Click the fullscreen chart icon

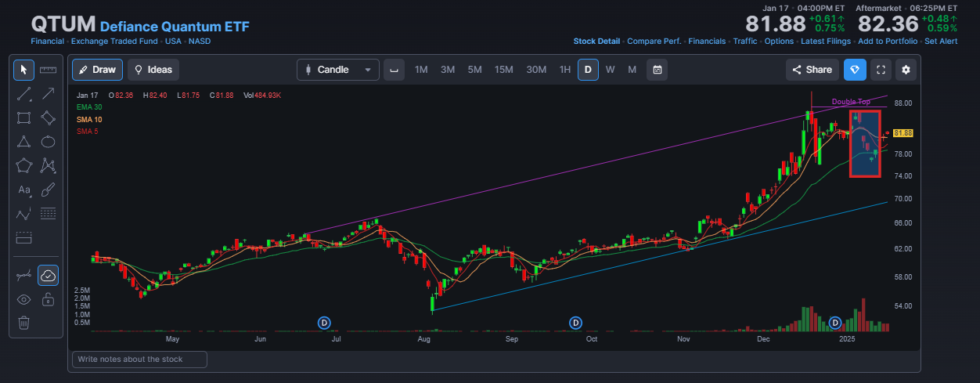[881, 70]
